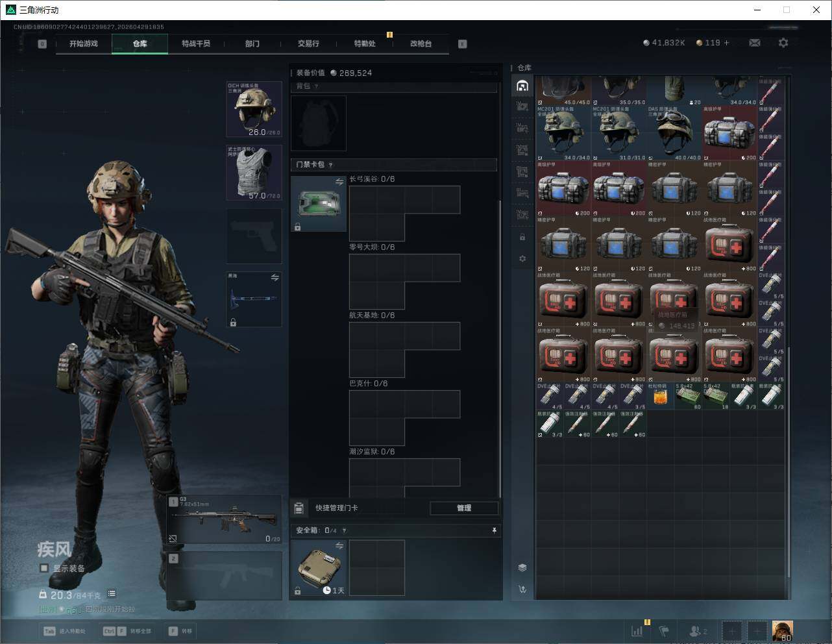This screenshot has width=832, height=644.
Task: Switch to the 特勤处 tab
Action: click(365, 43)
